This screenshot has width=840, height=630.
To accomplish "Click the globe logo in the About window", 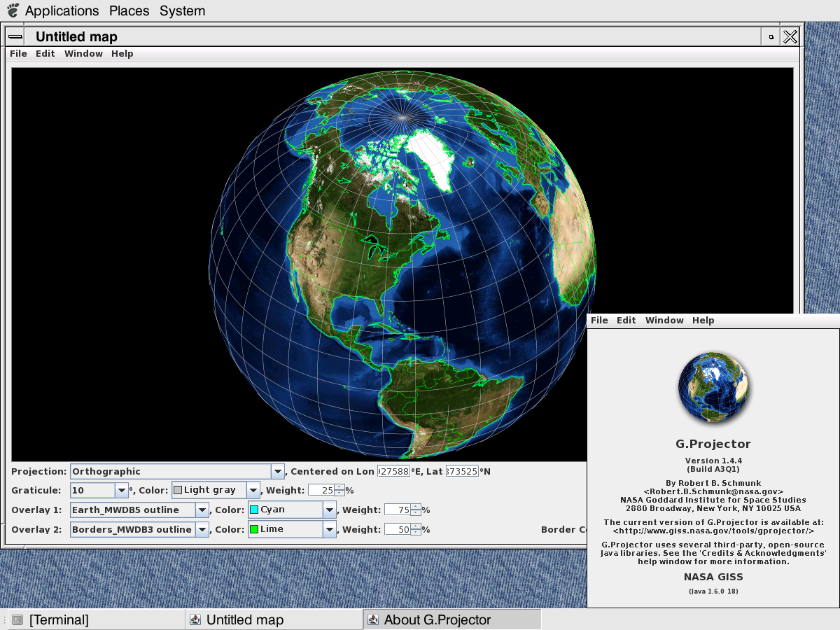I will click(713, 388).
